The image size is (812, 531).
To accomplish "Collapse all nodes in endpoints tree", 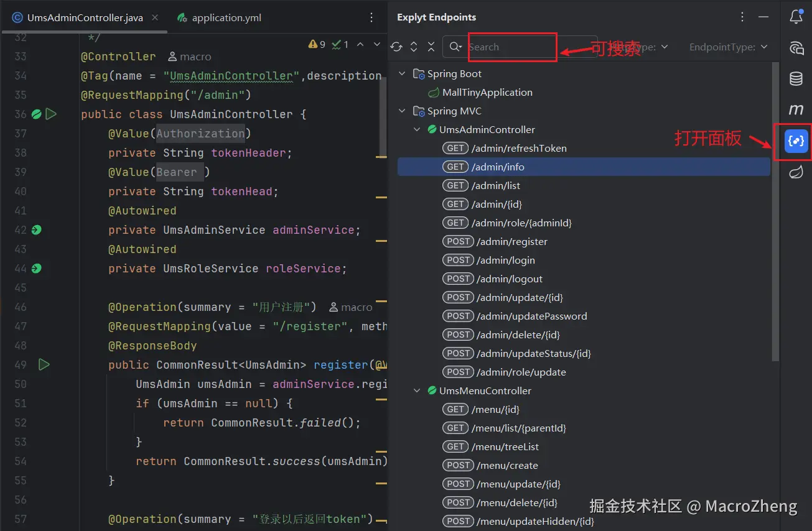I will point(431,47).
